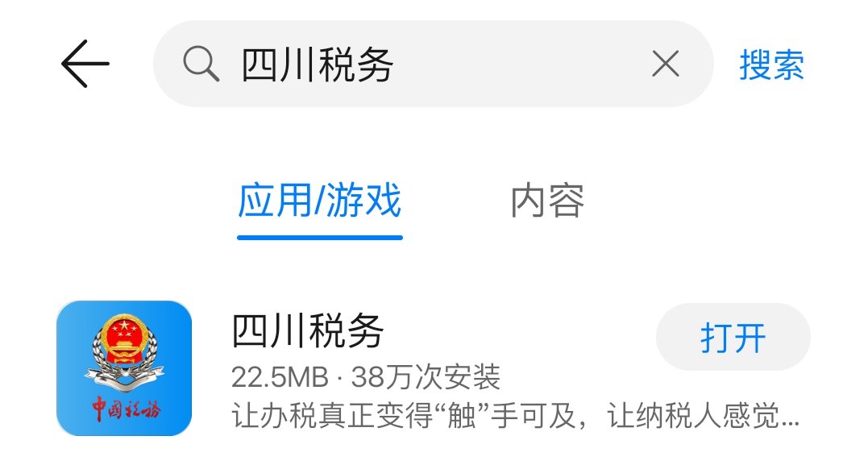Select the 四川税务 search result row
This screenshot has height=465, width=868.
[x=434, y=368]
